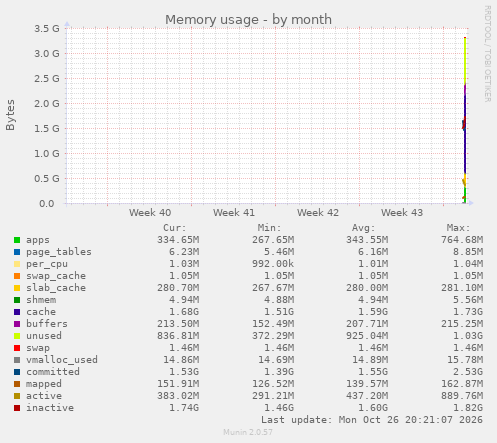Image resolution: width=497 pixels, height=443 pixels.
Task: Click cache current value 1.68G
Action: pyautogui.click(x=184, y=312)
